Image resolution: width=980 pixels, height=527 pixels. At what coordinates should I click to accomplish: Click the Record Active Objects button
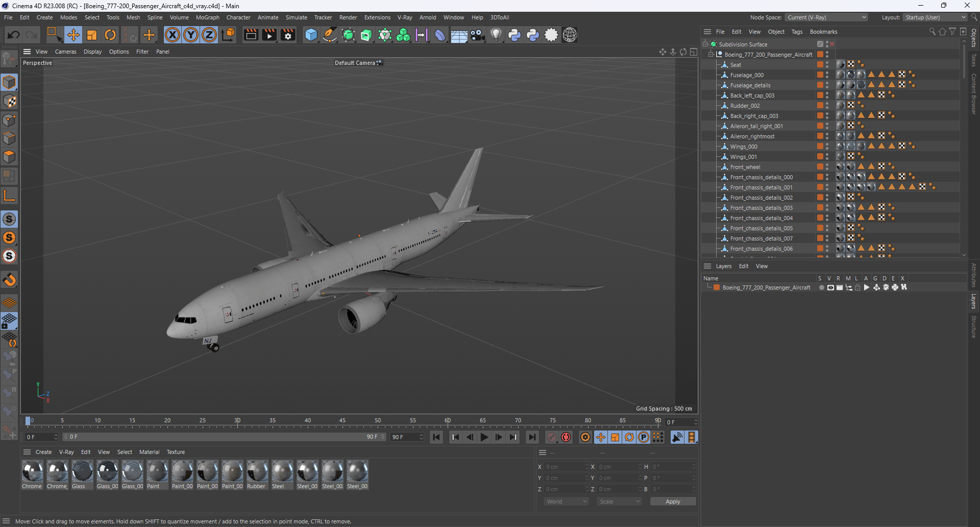click(x=552, y=437)
